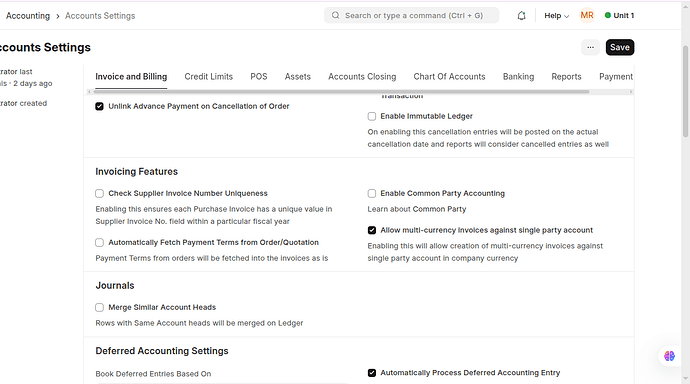
Task: Uncheck Automatically Process Deferred Accounting Entry
Action: pyautogui.click(x=372, y=373)
